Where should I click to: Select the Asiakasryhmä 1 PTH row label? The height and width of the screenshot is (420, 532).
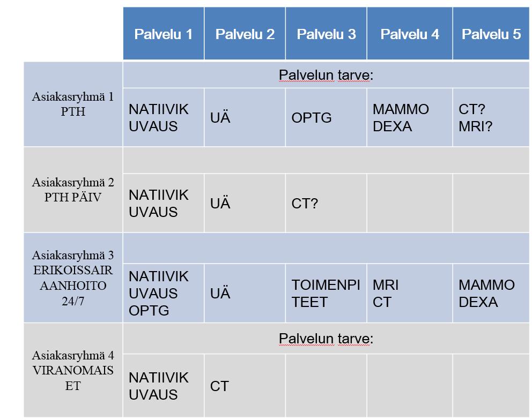[x=73, y=104]
